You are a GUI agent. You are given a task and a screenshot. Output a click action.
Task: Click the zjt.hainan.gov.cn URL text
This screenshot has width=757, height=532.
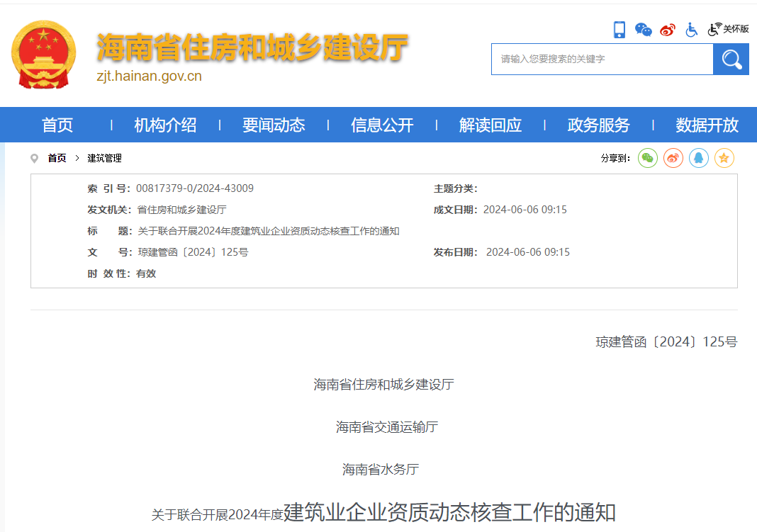[x=149, y=77]
